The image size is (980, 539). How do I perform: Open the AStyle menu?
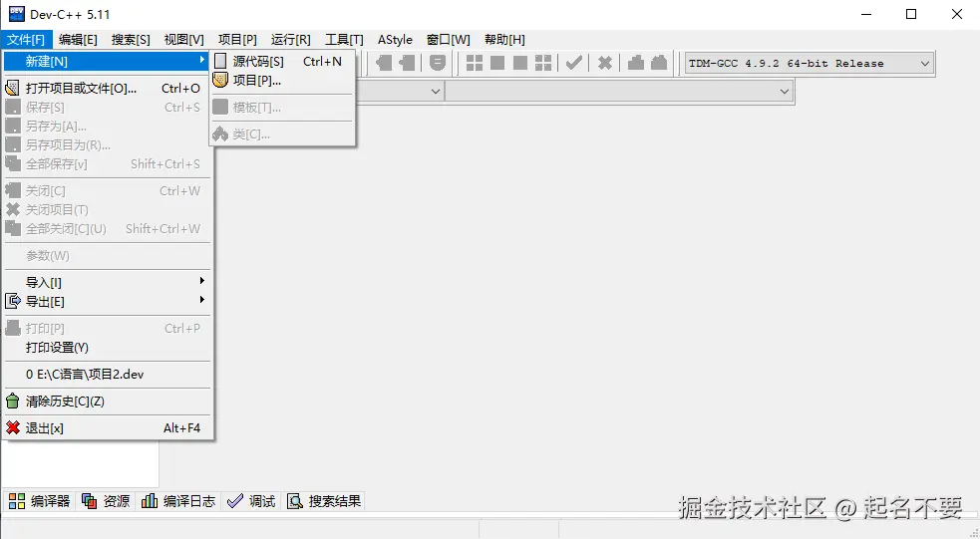click(x=395, y=39)
